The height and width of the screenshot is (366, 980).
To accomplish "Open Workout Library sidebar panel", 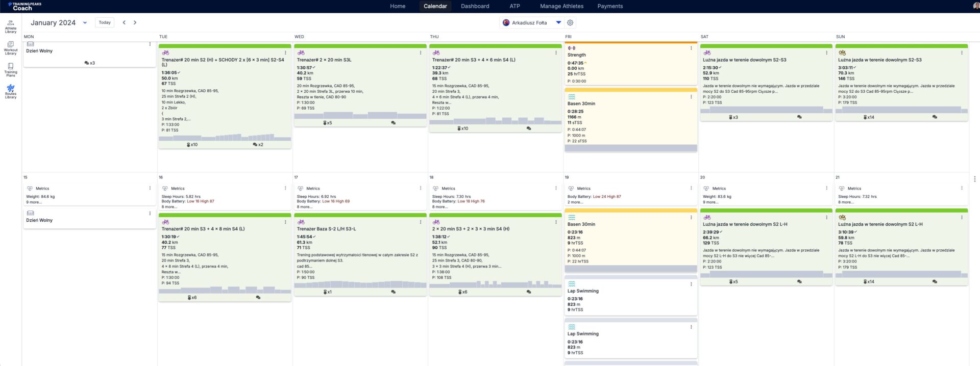I will (x=11, y=48).
